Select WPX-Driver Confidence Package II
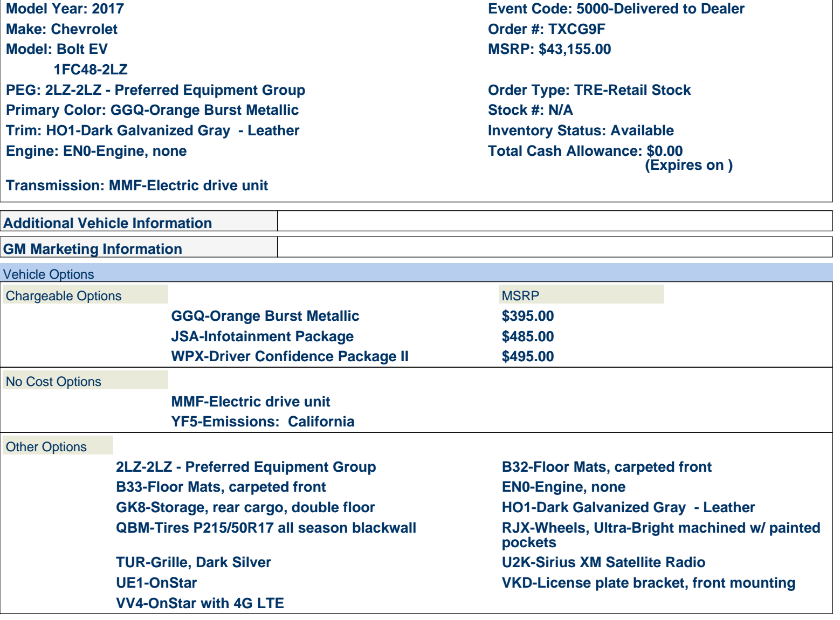The image size is (840, 620). tap(290, 356)
